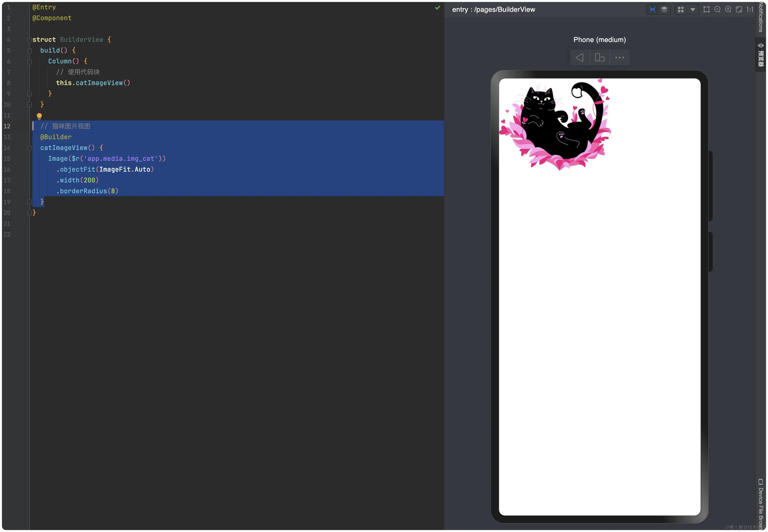Click the multi-profile grid icon
768x532 pixels.
(681, 9)
